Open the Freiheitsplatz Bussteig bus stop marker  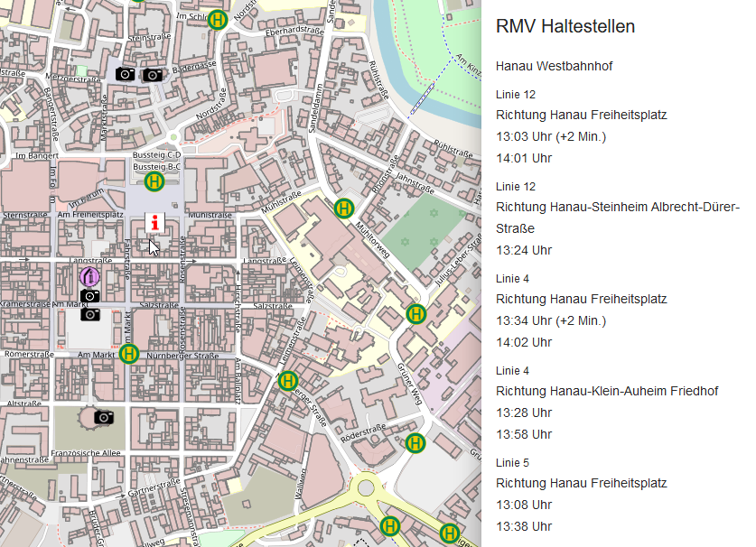coord(154,181)
